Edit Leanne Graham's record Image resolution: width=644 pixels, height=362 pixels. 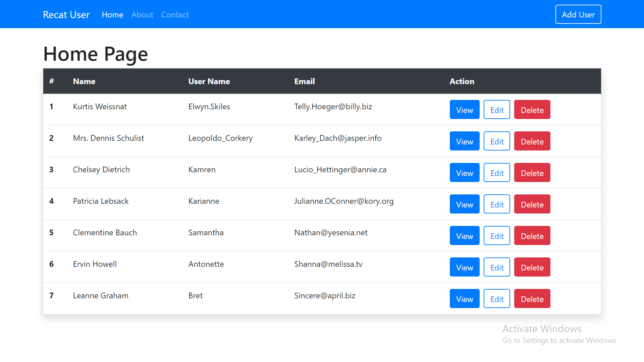coord(496,299)
